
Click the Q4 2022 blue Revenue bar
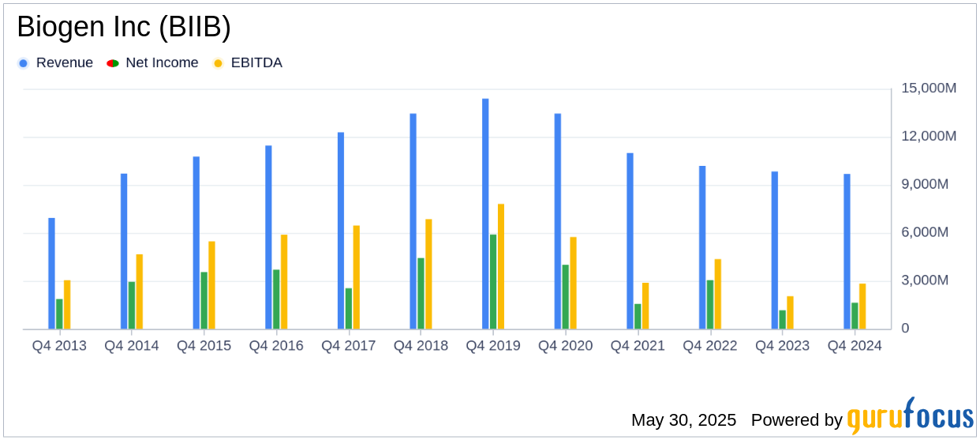702,247
